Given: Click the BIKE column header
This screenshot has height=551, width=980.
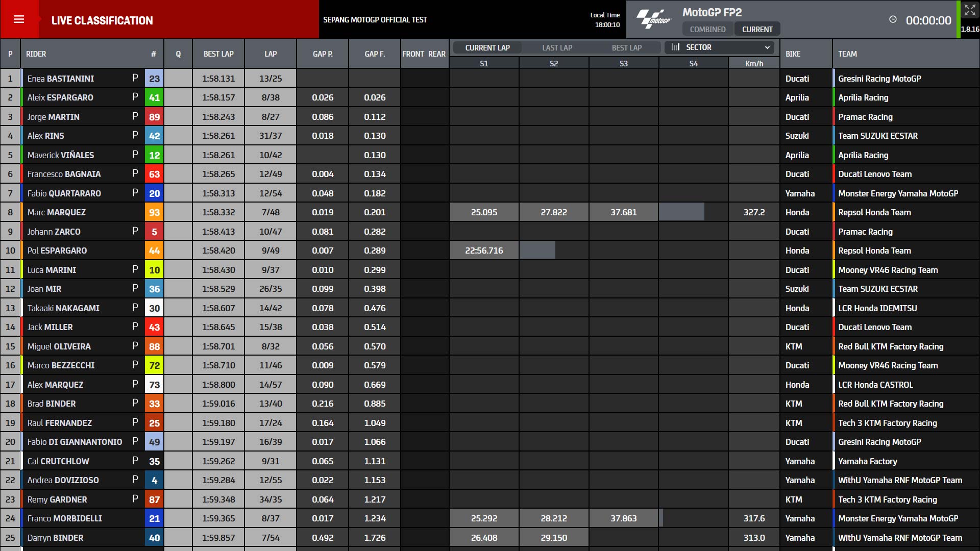Looking at the screenshot, I should pyautogui.click(x=793, y=54).
